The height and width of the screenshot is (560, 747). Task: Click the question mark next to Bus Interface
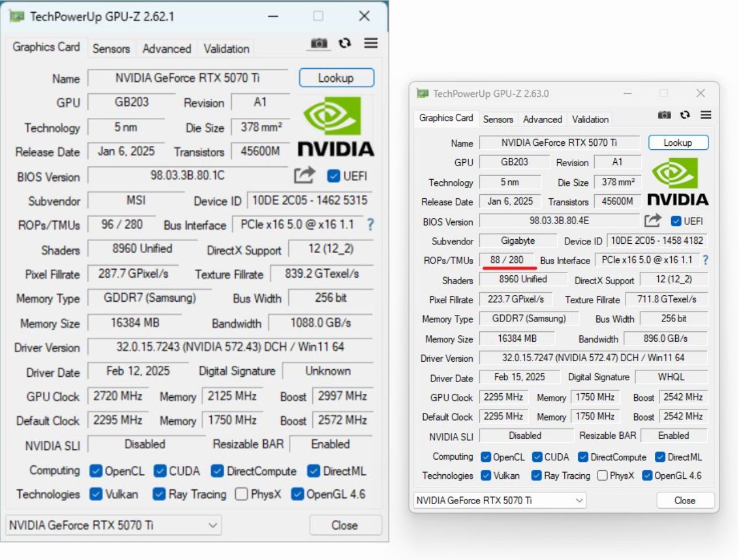pos(370,224)
